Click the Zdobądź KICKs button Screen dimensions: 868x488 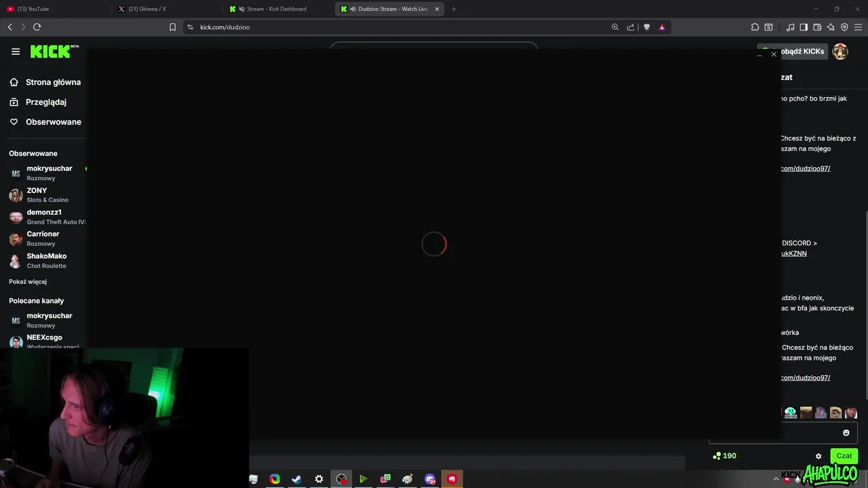[793, 52]
